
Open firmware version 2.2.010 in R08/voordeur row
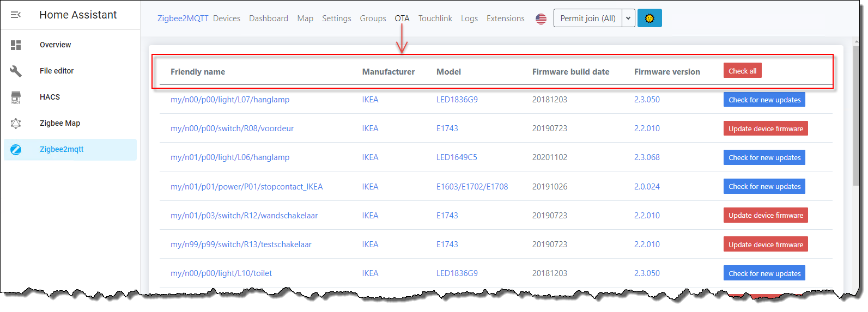tap(647, 129)
